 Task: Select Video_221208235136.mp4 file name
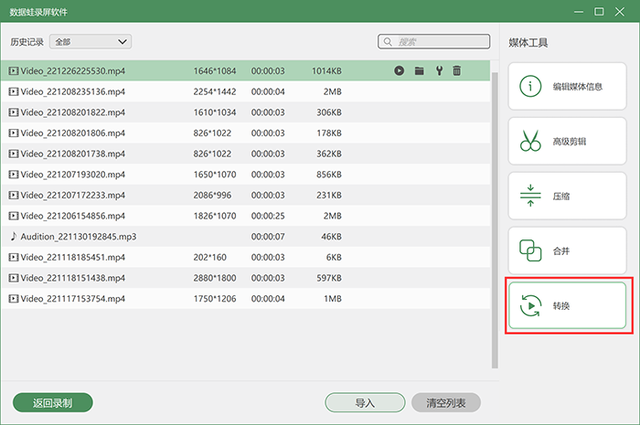coord(73,92)
